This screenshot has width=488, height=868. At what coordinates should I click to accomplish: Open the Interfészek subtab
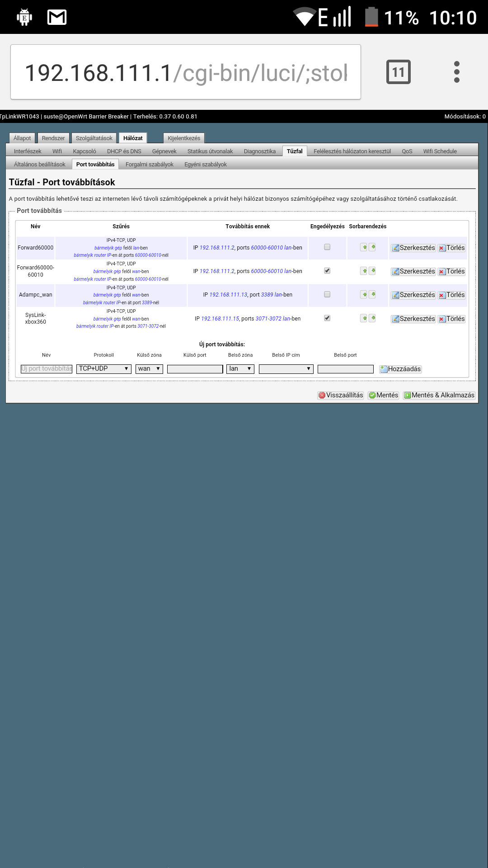coord(28,151)
